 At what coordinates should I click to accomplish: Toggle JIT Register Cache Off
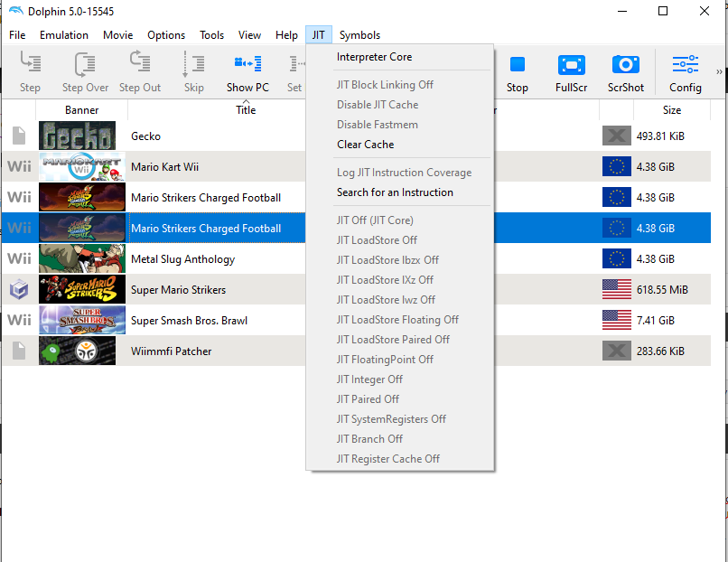[x=400, y=459]
